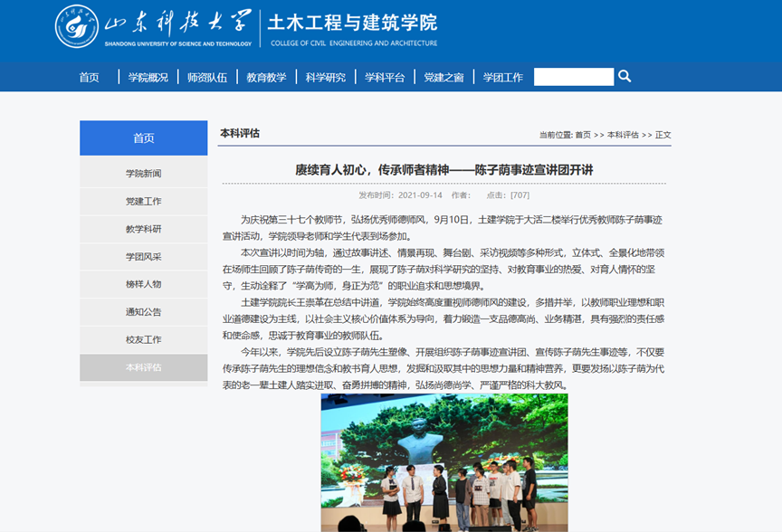This screenshot has height=532, width=782.
Task: Click inside the search input field
Action: (x=573, y=77)
